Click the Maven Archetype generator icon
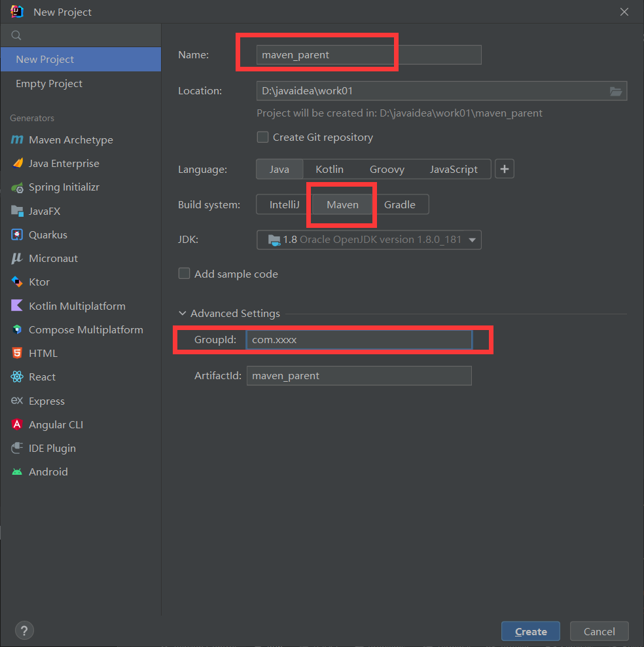Viewport: 644px width, 647px height. pos(17,140)
